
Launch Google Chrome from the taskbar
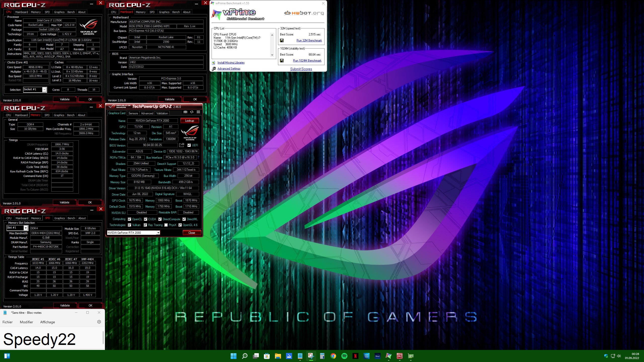(x=333, y=356)
